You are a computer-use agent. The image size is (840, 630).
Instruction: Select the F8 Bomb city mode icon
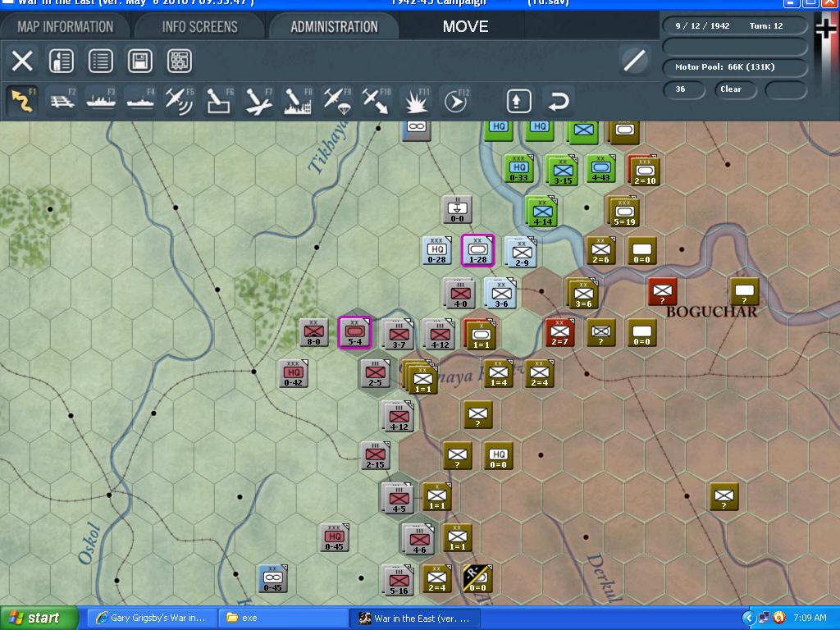pyautogui.click(x=297, y=101)
